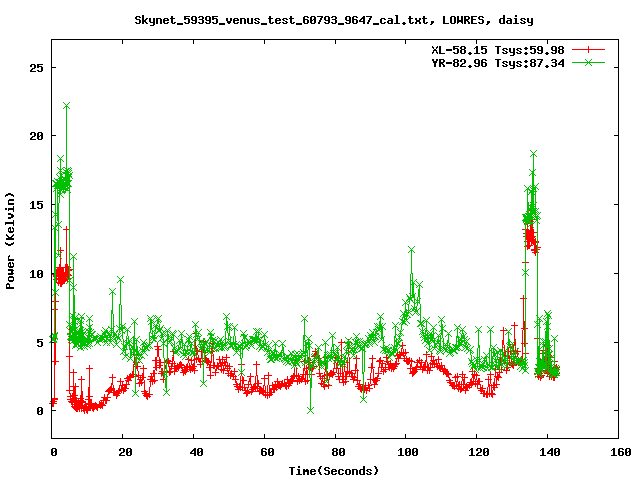The width and height of the screenshot is (640, 480).
Task: Click the Power (Kelvin) y-axis label
Action: 10,241
